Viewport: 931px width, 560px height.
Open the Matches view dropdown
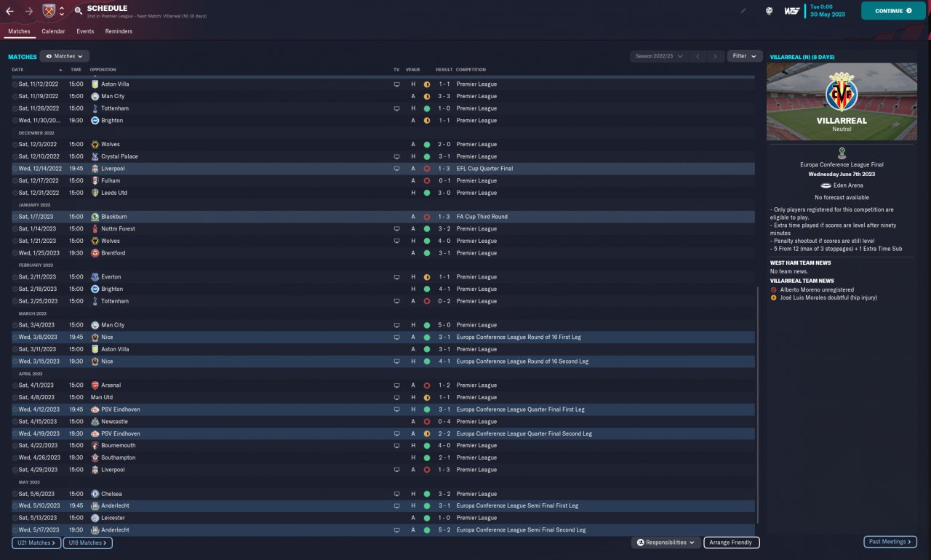click(x=65, y=56)
